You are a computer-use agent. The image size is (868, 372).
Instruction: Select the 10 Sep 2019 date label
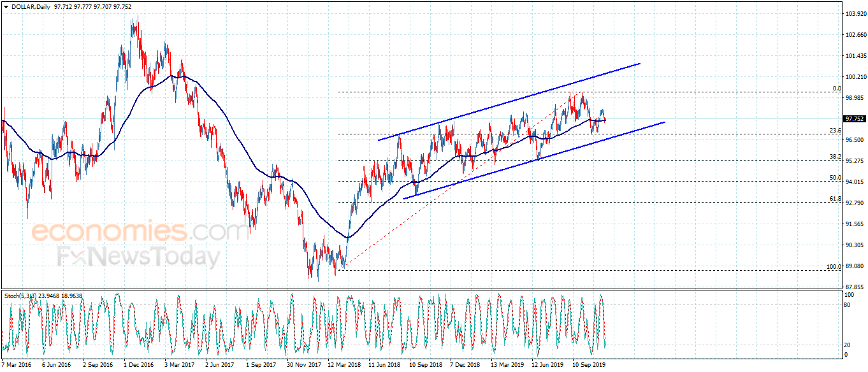tap(588, 366)
